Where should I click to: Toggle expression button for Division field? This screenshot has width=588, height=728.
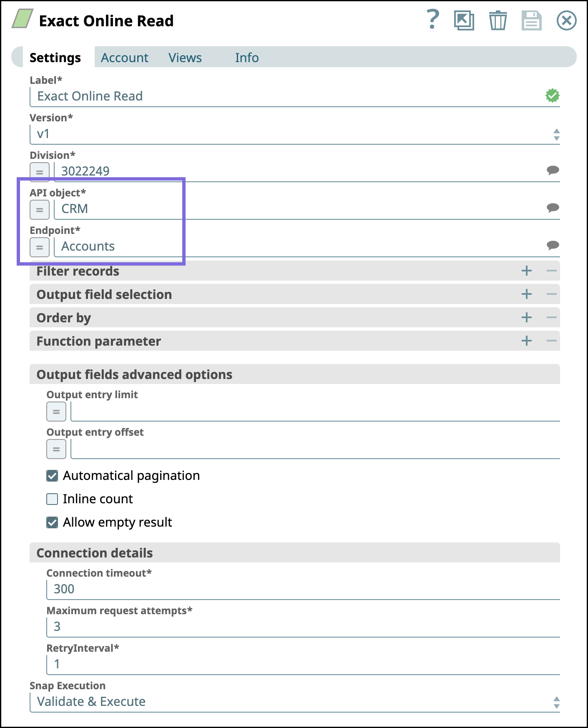pyautogui.click(x=40, y=172)
